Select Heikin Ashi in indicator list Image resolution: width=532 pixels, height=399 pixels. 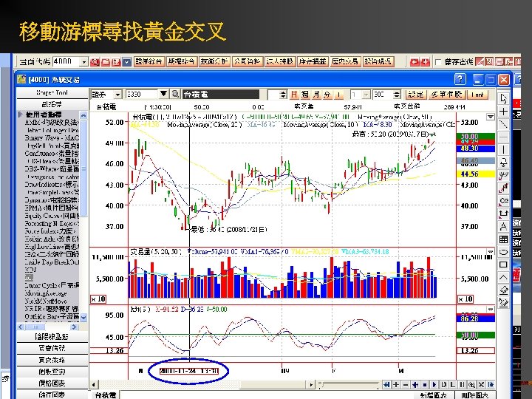(x=52, y=239)
